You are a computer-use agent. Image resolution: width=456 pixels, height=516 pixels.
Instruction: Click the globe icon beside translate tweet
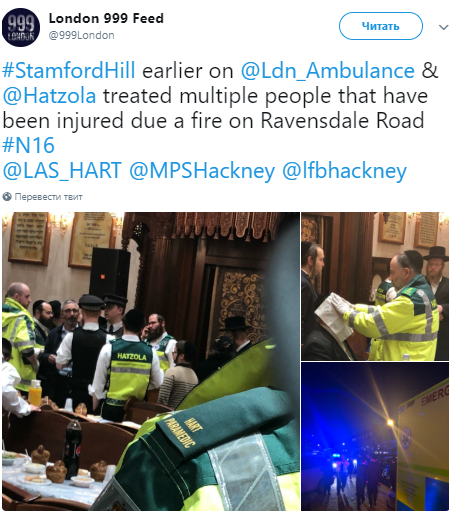coord(7,197)
